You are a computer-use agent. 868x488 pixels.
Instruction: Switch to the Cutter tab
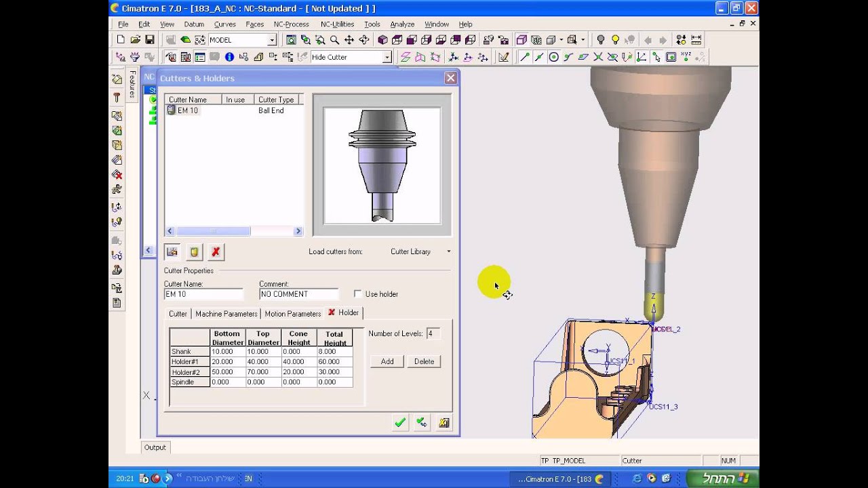coord(178,314)
